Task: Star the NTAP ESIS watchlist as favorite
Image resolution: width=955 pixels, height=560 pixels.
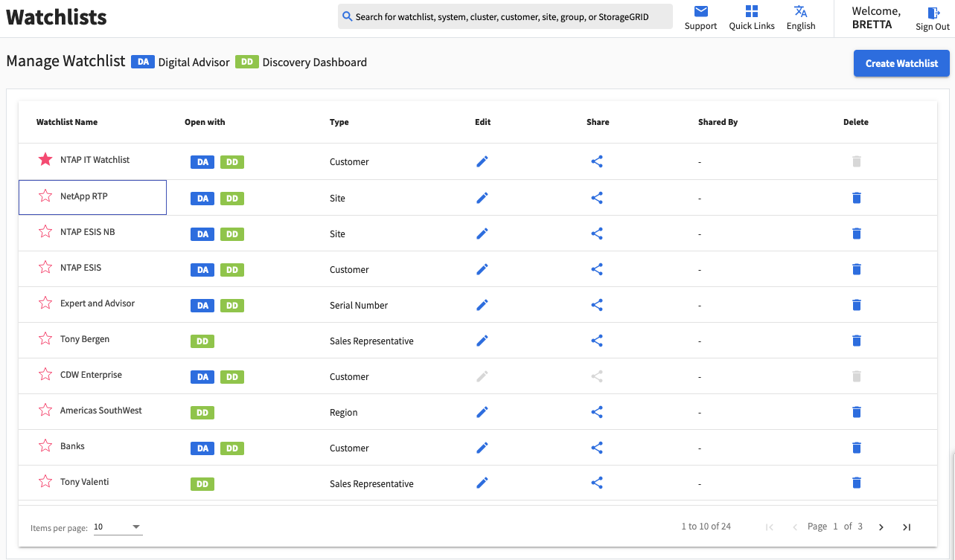Action: tap(45, 268)
